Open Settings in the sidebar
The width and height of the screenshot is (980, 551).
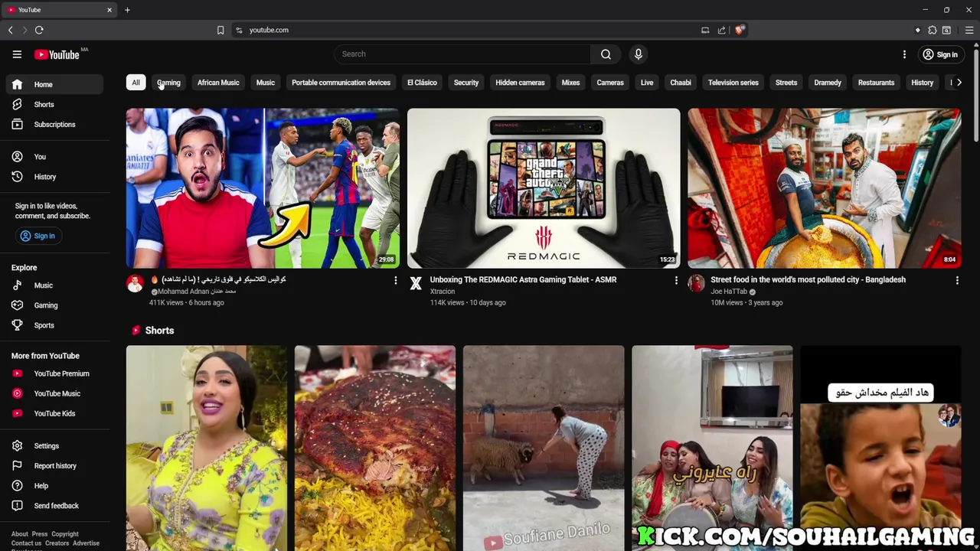click(x=54, y=446)
